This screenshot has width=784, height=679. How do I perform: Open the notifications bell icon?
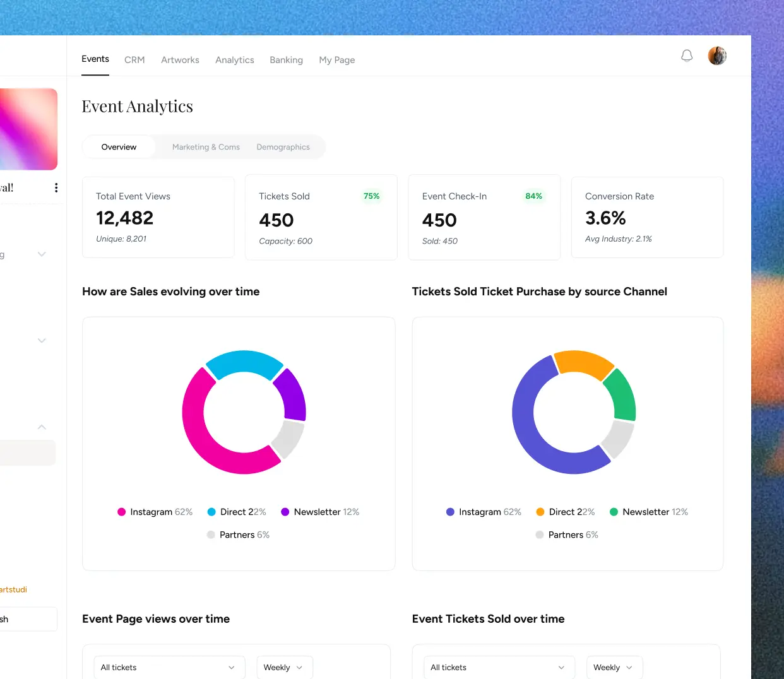687,56
